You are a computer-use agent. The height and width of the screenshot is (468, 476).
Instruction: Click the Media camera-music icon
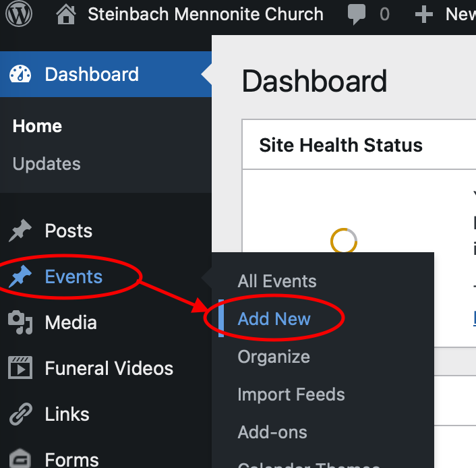click(20, 322)
